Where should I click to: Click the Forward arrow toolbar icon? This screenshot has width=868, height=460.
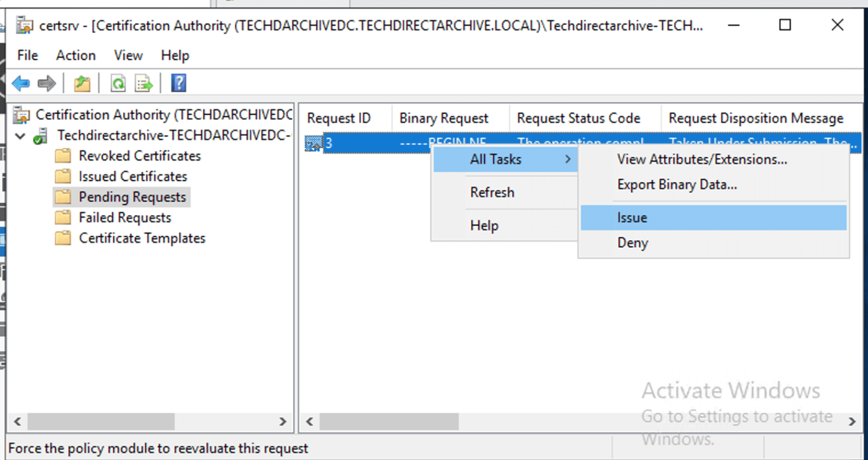coord(47,84)
